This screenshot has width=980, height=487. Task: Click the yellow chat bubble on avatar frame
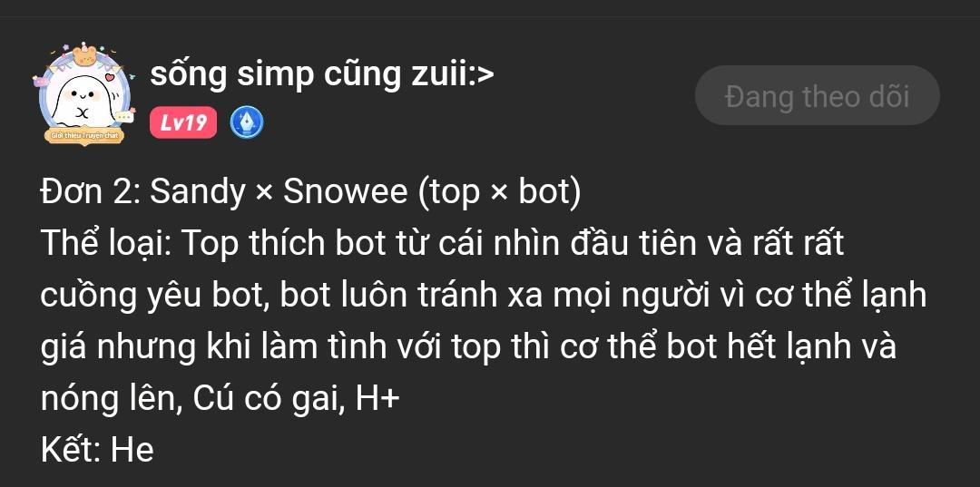125,116
